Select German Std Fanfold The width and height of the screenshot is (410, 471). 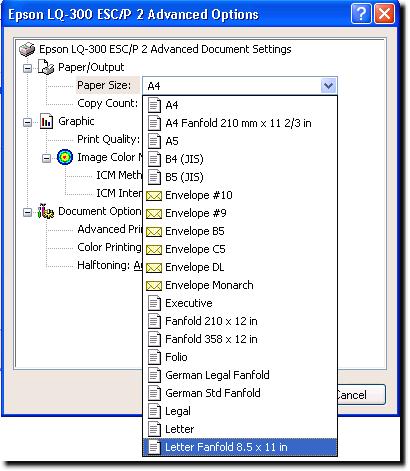pyautogui.click(x=240, y=393)
